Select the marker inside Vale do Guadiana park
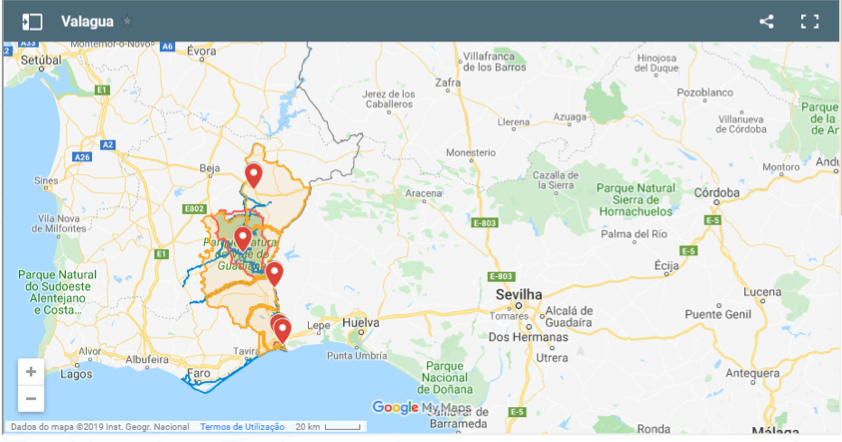Image resolution: width=842 pixels, height=442 pixels. 242,238
